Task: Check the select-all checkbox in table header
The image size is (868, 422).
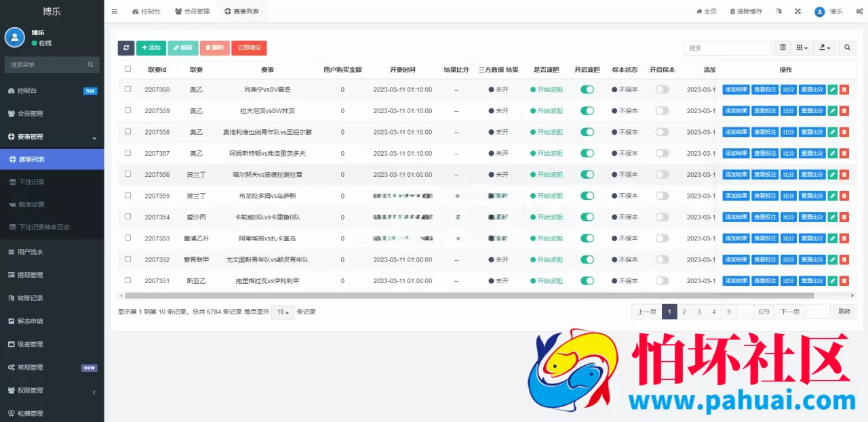Action: [x=127, y=69]
